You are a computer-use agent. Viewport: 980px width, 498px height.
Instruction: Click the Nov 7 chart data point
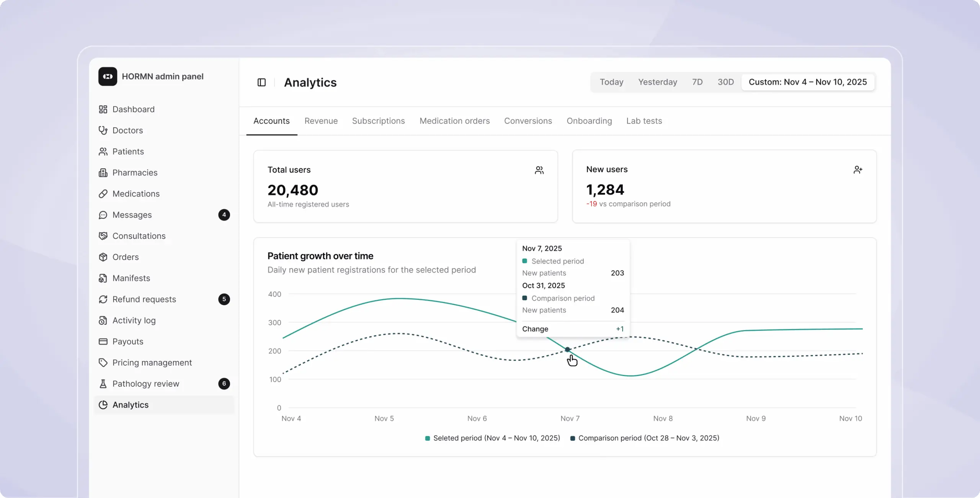(x=567, y=349)
